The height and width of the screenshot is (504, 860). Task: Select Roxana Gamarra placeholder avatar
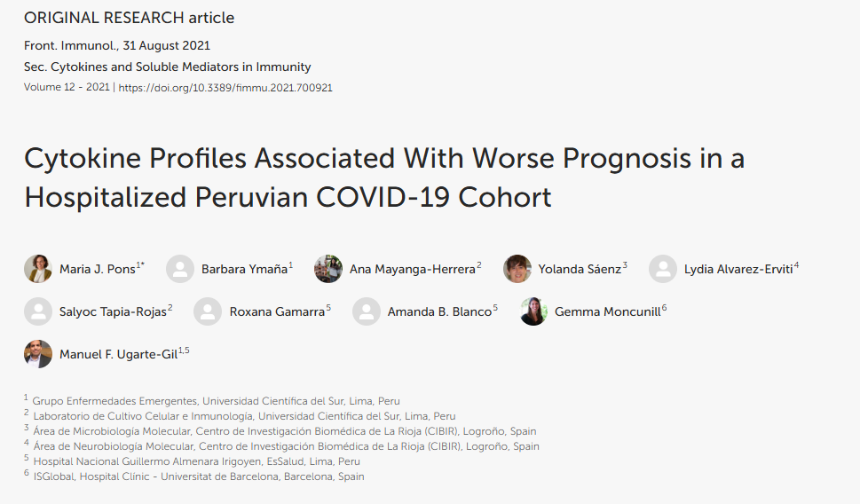tap(208, 311)
